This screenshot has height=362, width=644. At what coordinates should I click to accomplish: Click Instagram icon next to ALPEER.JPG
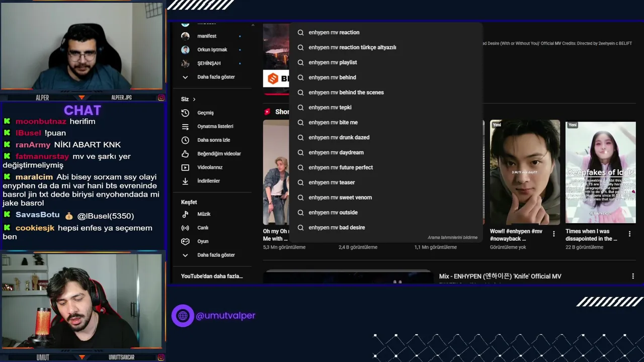click(161, 98)
